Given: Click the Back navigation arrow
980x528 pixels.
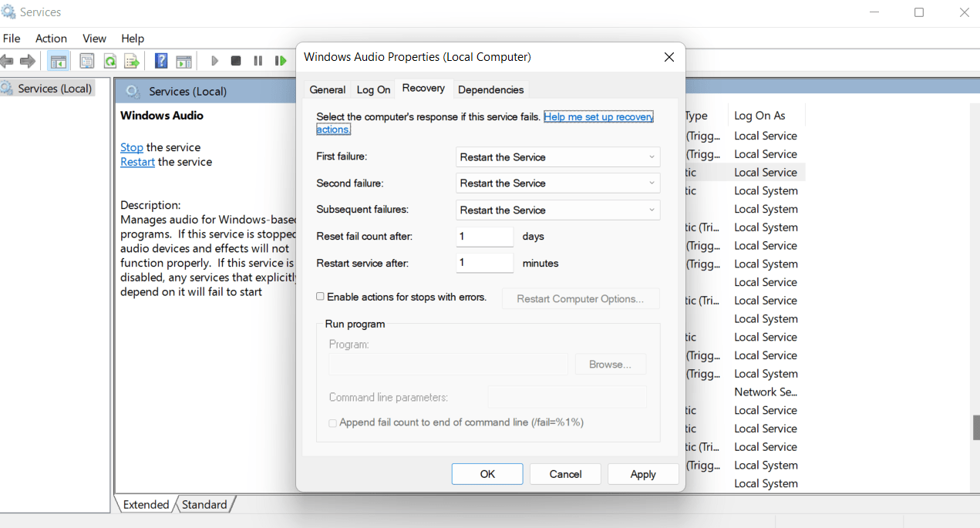Looking at the screenshot, I should click(x=8, y=60).
